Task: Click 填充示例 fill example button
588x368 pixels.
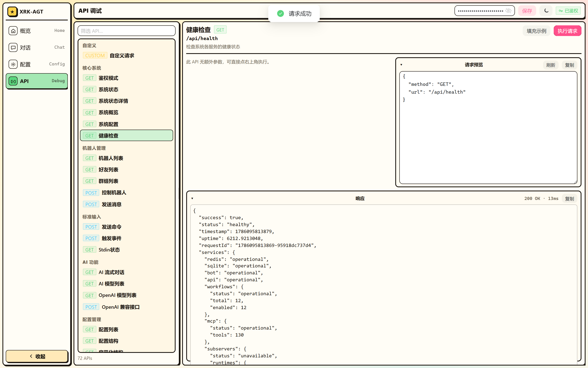Action: (536, 31)
